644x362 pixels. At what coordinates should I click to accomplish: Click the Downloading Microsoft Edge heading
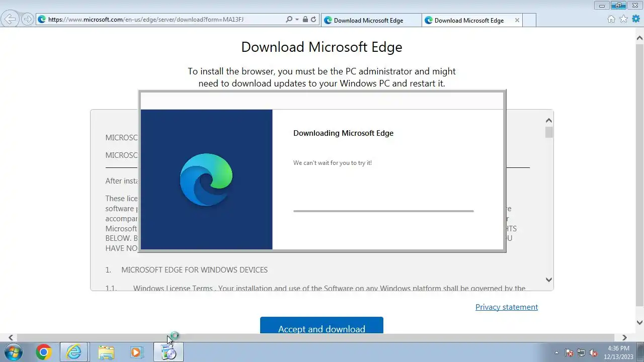click(x=343, y=133)
